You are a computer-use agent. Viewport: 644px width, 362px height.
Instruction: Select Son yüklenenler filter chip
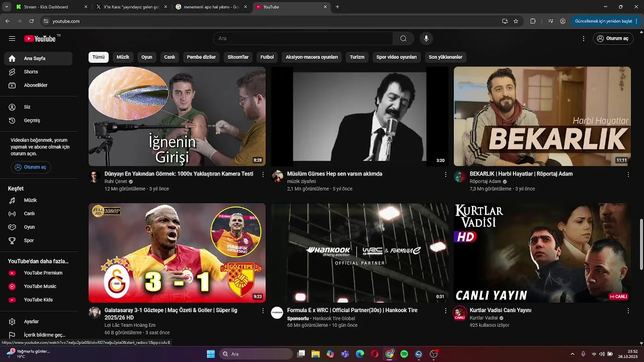pos(445,57)
